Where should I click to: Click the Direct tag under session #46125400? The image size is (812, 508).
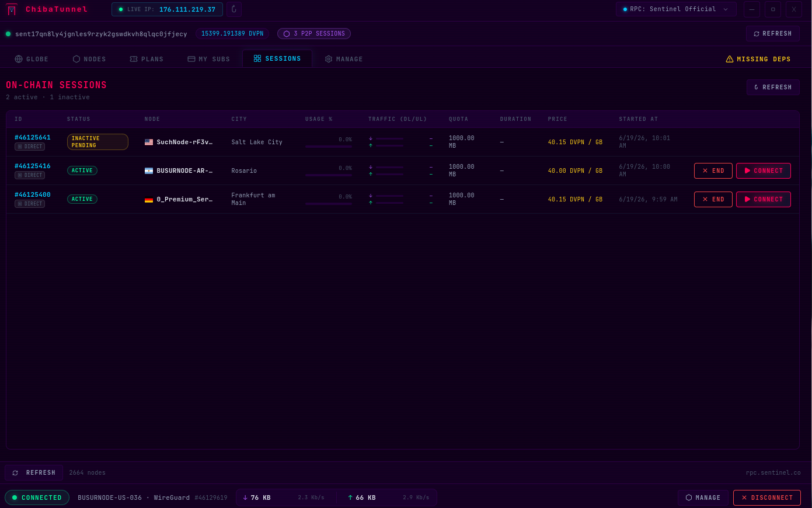point(30,204)
